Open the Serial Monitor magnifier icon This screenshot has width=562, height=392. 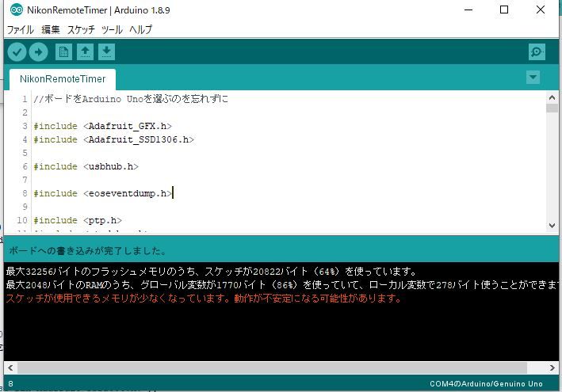pos(537,52)
